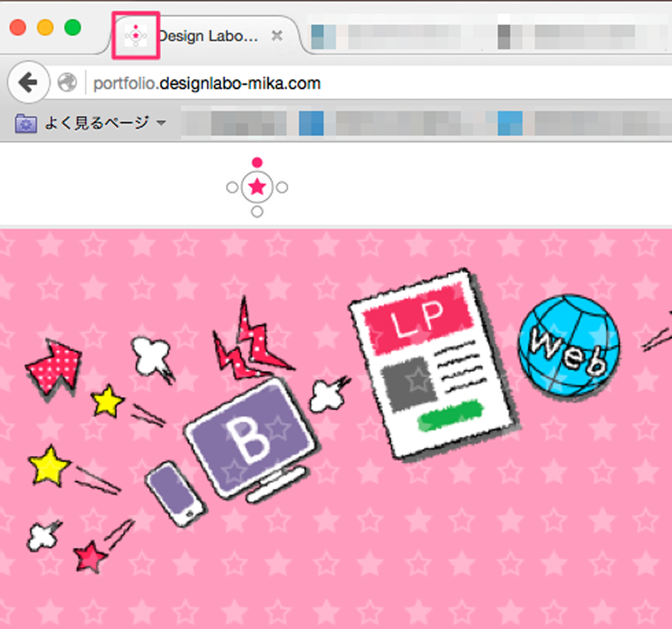
Task: Go back with the browser back arrow
Action: click(x=27, y=82)
